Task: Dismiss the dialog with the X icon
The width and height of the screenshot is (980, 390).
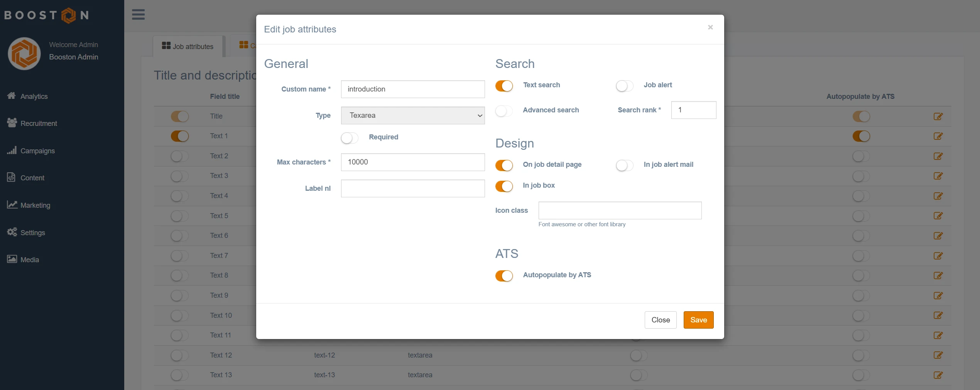Action: 710,27
